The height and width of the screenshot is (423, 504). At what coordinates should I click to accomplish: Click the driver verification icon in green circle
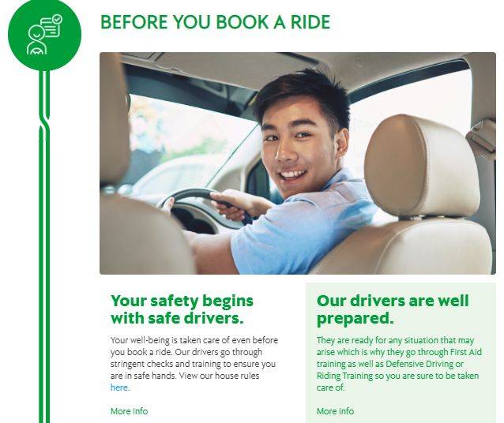click(x=45, y=34)
